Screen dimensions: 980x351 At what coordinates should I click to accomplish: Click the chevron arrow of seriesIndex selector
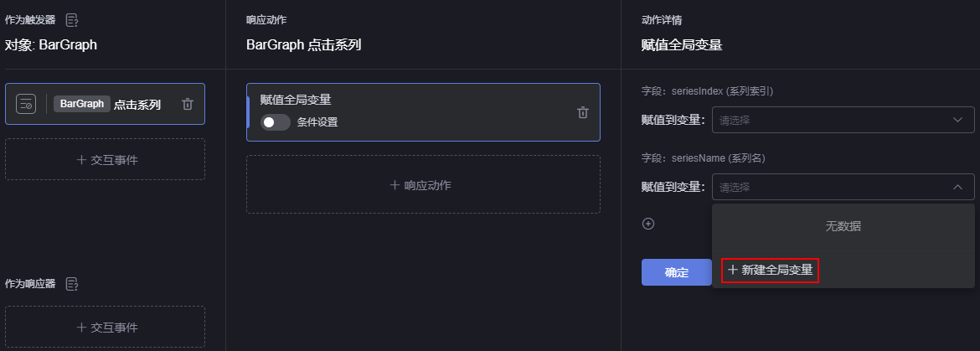coord(957,120)
